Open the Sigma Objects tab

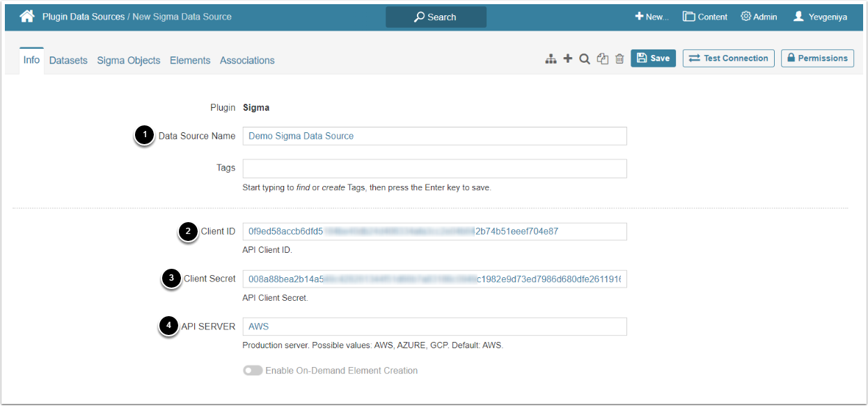(129, 61)
